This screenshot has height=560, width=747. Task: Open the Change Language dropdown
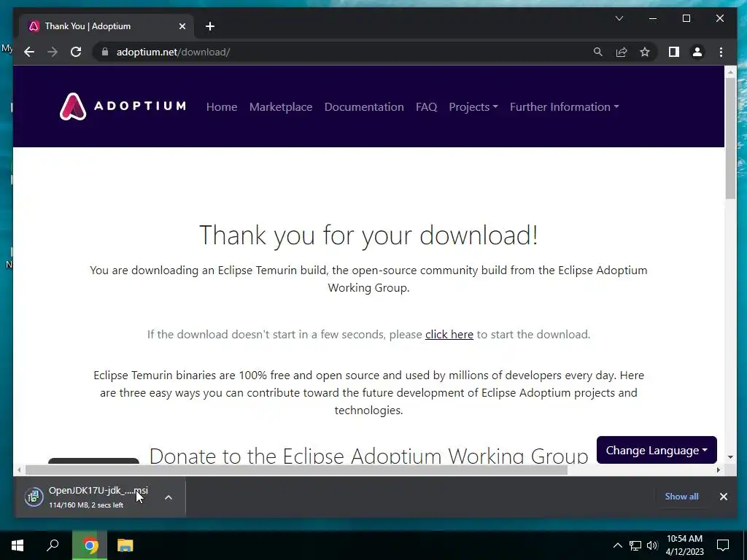(x=657, y=450)
